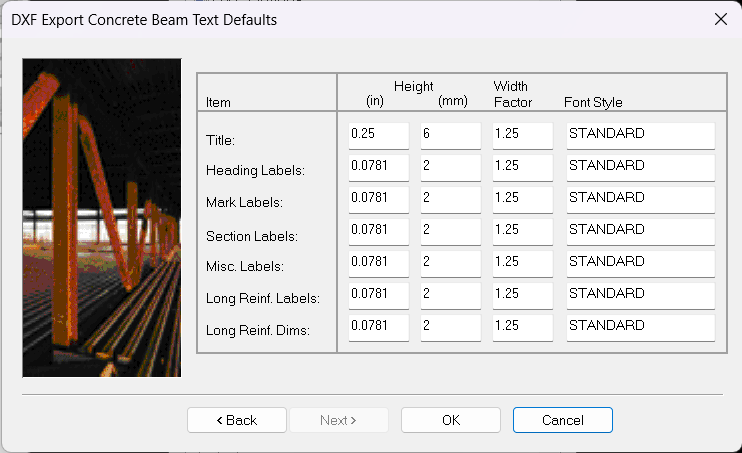
Task: Click the concrete beam preview image
Action: pos(102,217)
